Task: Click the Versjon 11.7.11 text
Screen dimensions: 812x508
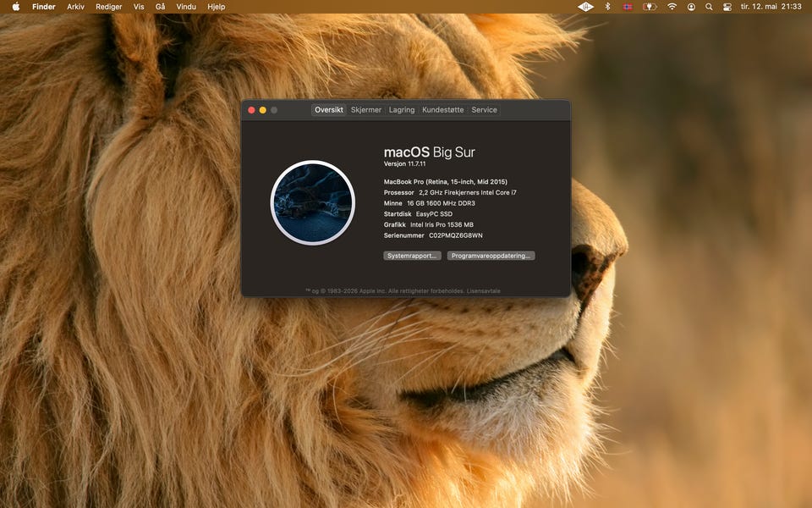Action: click(x=404, y=163)
